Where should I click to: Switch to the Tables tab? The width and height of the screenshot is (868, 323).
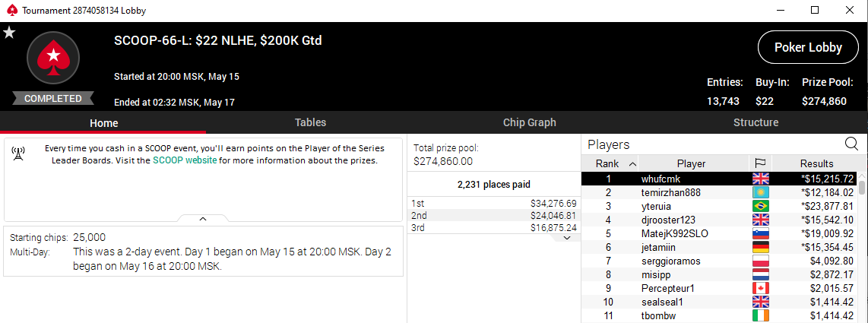[x=310, y=122]
